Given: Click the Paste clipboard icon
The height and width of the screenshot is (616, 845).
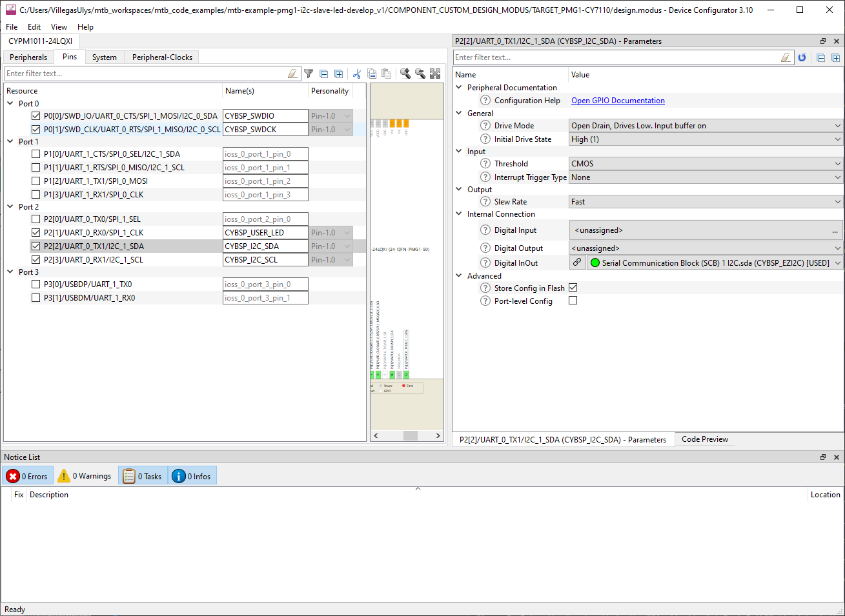Looking at the screenshot, I should [386, 74].
